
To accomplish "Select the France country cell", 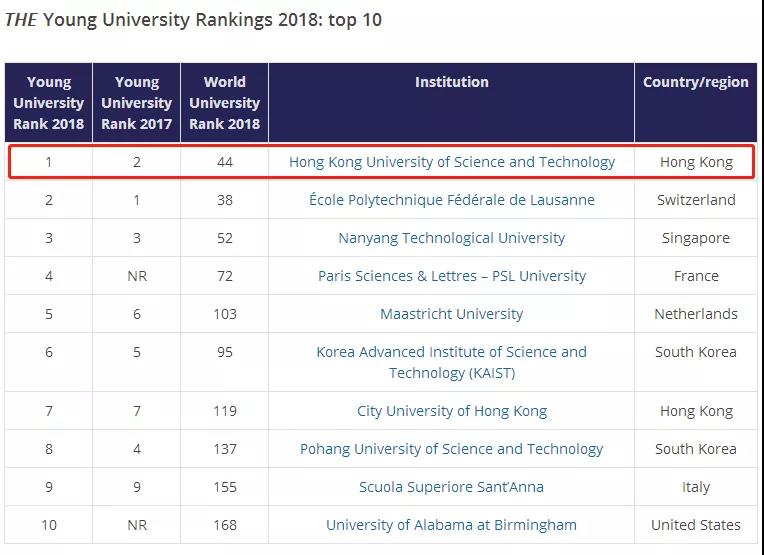I will pos(696,276).
